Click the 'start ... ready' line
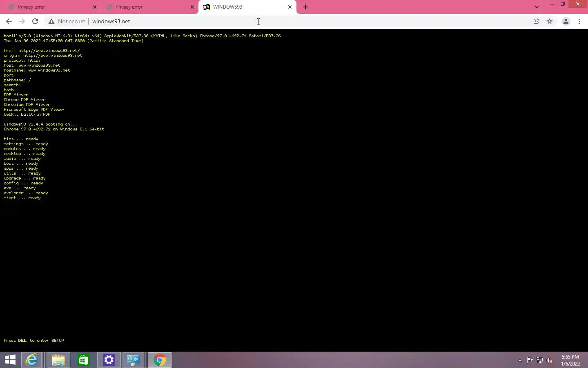 click(22, 198)
